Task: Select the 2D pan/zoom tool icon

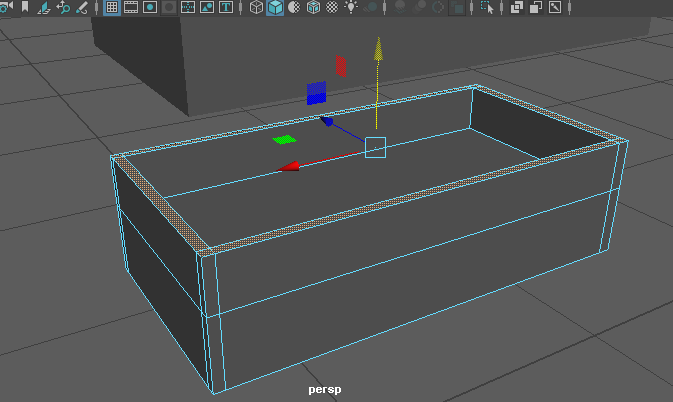Action: [x=64, y=8]
